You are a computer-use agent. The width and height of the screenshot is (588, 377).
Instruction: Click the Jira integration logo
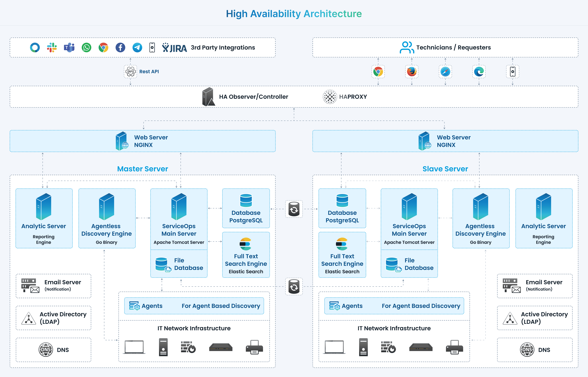point(174,48)
